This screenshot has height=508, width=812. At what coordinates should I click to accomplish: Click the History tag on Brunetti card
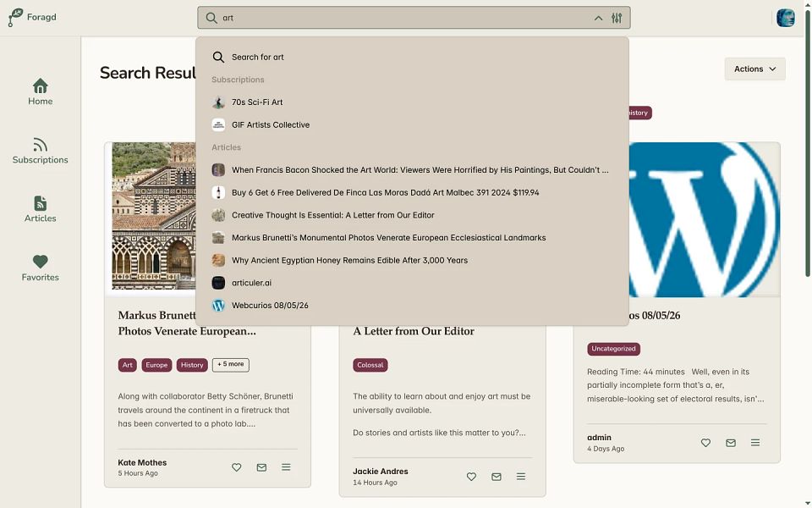(x=192, y=365)
